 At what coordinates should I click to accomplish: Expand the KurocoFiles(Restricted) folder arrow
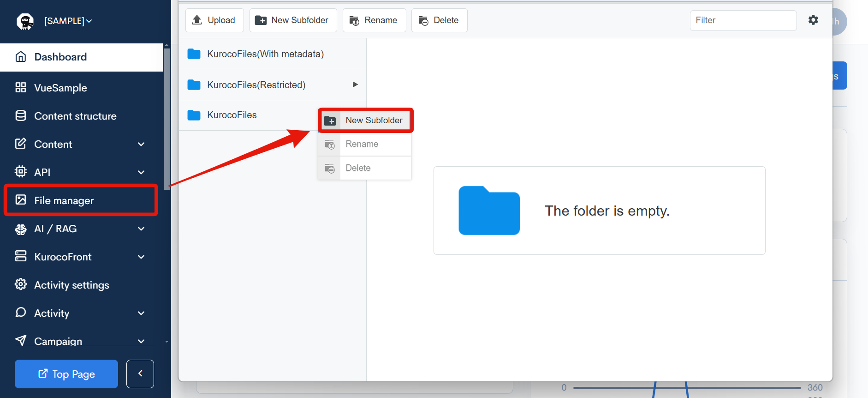pos(355,84)
